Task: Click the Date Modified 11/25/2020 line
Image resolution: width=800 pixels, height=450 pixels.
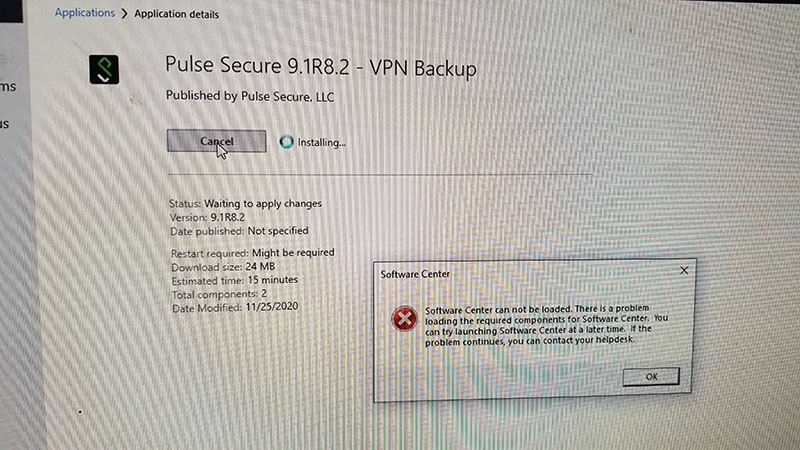Action: (235, 307)
